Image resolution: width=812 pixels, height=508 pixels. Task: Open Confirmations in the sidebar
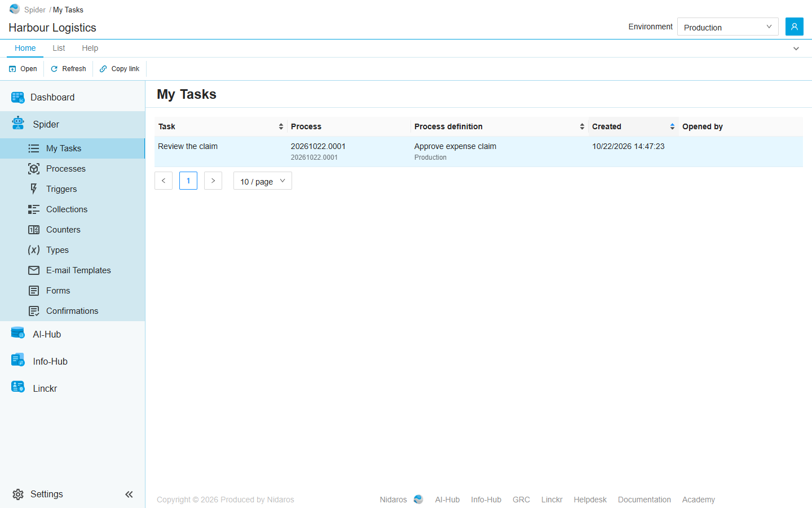click(72, 311)
